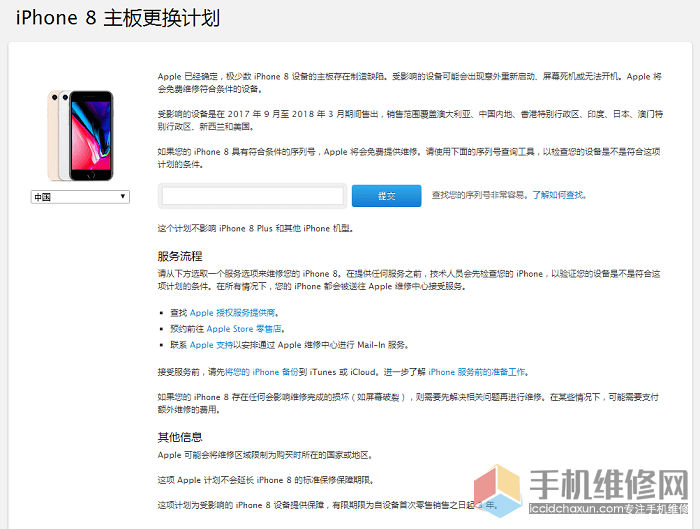Open the Apple Store 零售店 link
Screen dimensions: 700x529
click(x=244, y=329)
